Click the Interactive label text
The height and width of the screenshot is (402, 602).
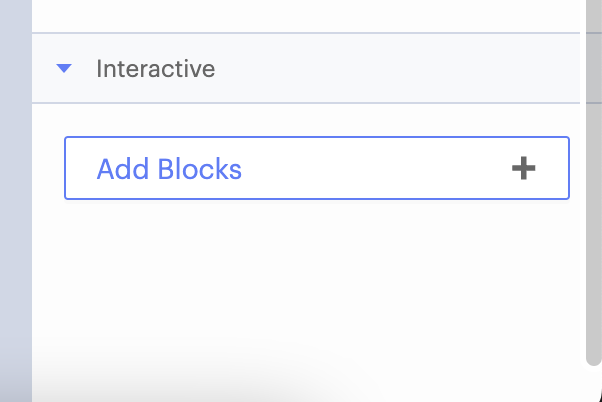tap(155, 69)
